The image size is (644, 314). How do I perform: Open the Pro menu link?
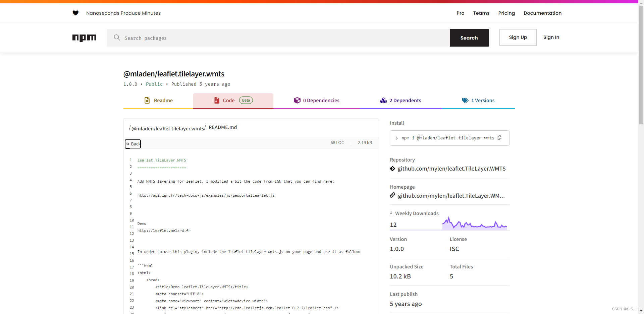pyautogui.click(x=460, y=13)
